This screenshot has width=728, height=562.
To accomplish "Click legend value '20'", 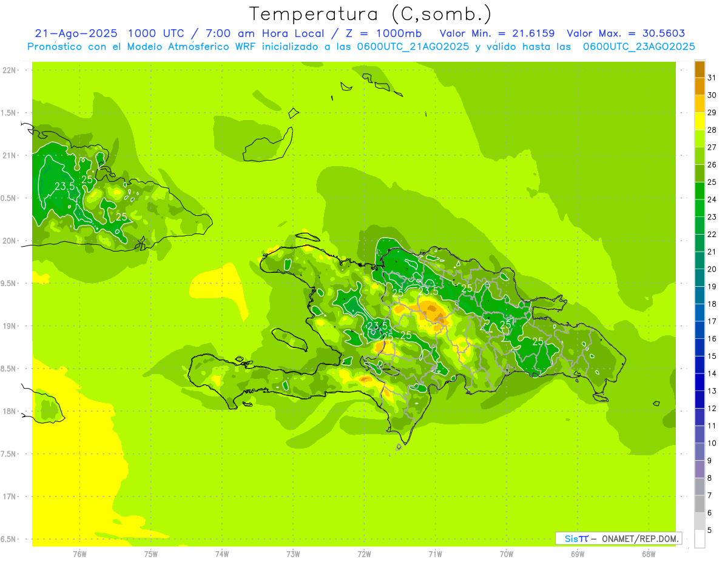I will coord(712,269).
